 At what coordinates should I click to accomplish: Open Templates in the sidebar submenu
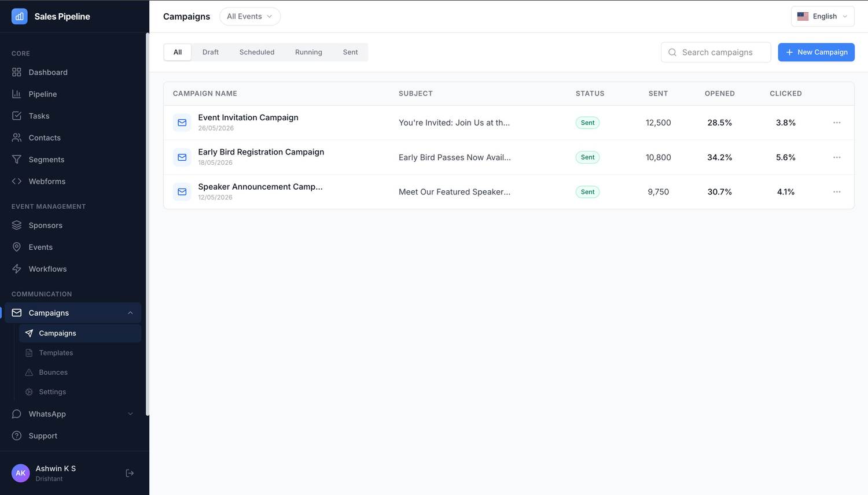80,353
